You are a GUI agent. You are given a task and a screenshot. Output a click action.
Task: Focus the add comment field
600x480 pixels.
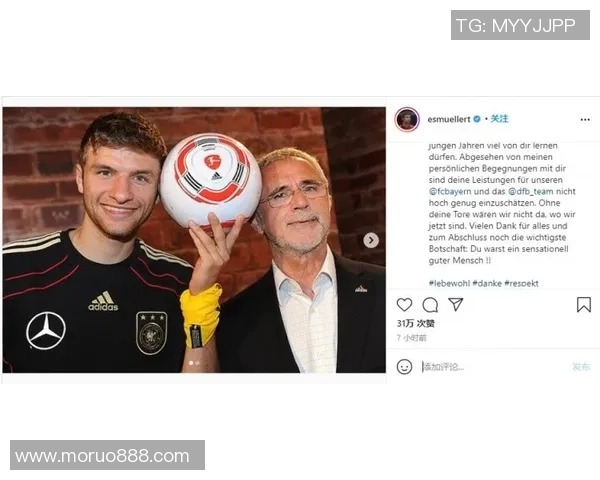pos(494,367)
